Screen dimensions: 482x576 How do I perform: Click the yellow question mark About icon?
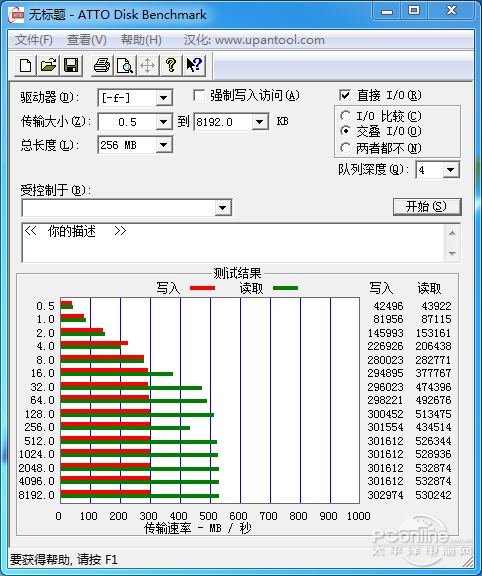click(x=171, y=66)
